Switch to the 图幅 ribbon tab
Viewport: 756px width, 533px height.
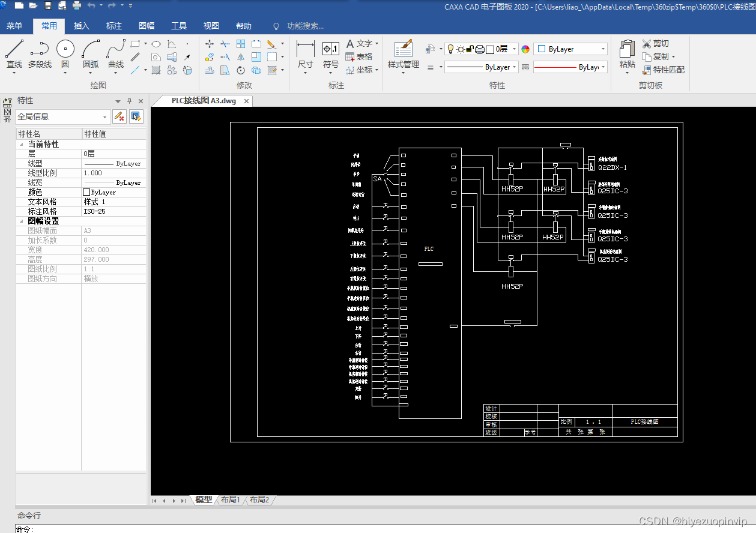coord(147,26)
